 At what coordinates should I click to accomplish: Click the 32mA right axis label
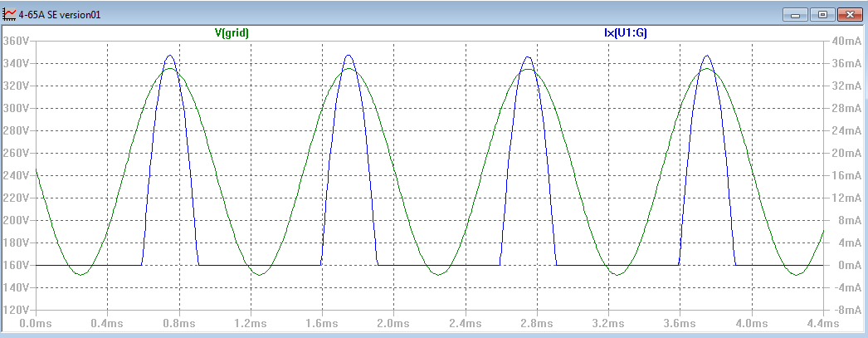click(846, 86)
